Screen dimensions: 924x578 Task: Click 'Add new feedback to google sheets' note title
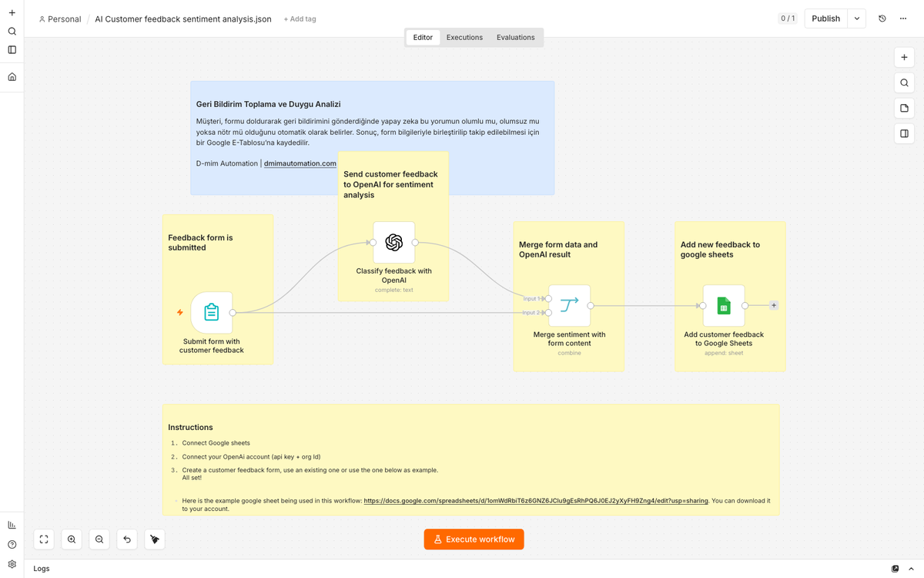[720, 250]
